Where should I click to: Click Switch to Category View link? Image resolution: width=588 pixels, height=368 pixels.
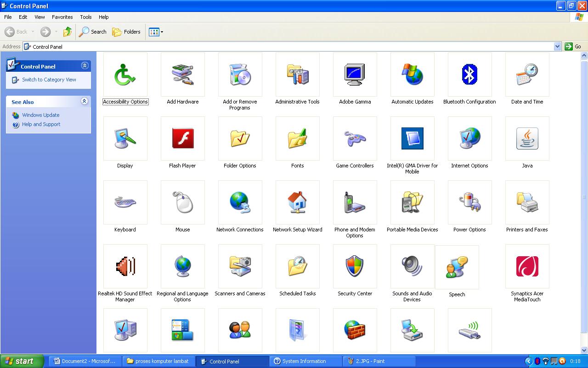(x=49, y=80)
